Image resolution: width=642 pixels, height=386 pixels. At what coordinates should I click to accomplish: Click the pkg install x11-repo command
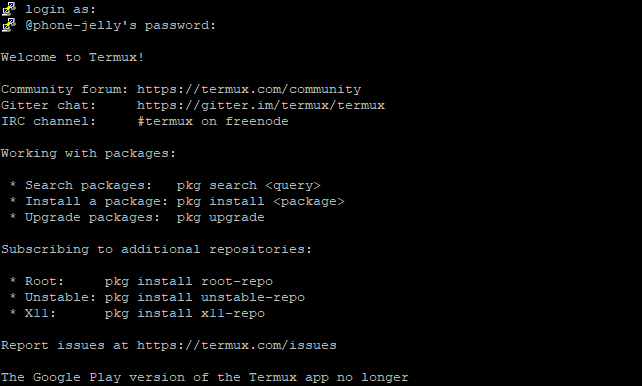pyautogui.click(x=185, y=314)
